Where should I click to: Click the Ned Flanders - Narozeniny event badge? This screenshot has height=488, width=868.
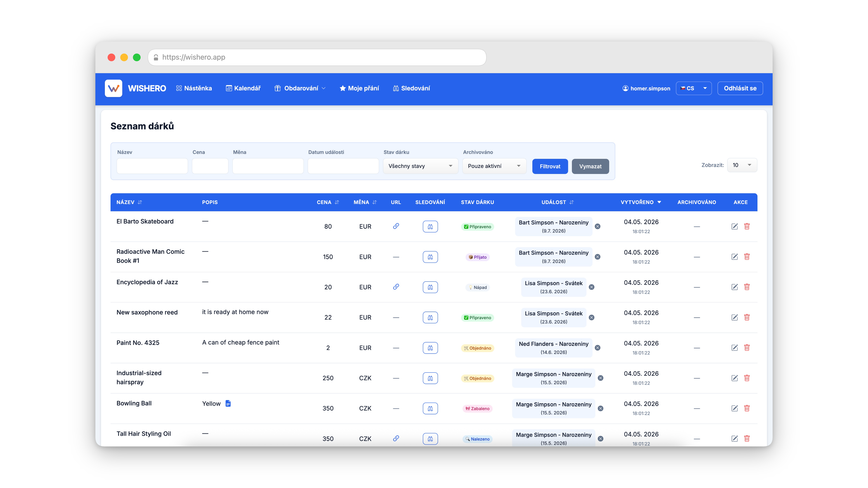(553, 347)
